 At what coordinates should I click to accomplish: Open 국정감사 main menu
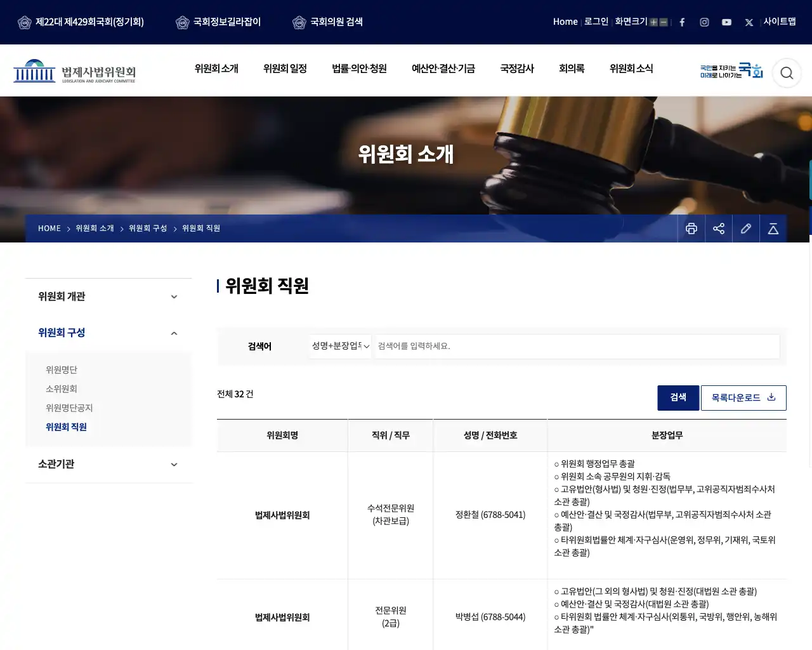[x=517, y=69]
